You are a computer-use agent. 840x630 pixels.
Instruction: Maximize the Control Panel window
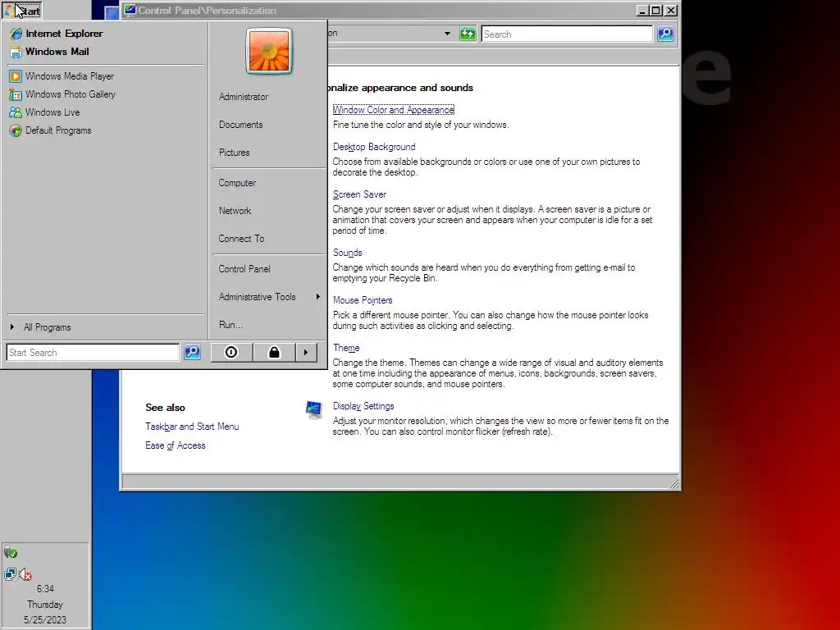pos(655,10)
